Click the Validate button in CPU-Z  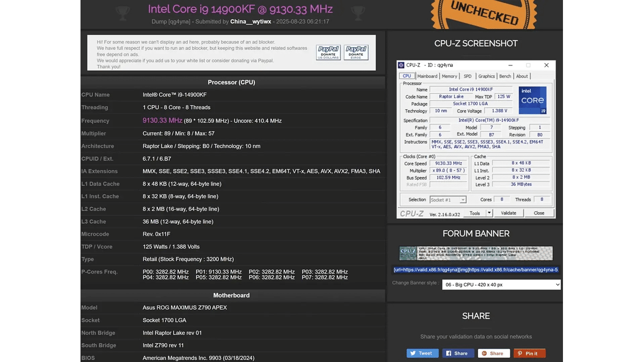pos(508,213)
